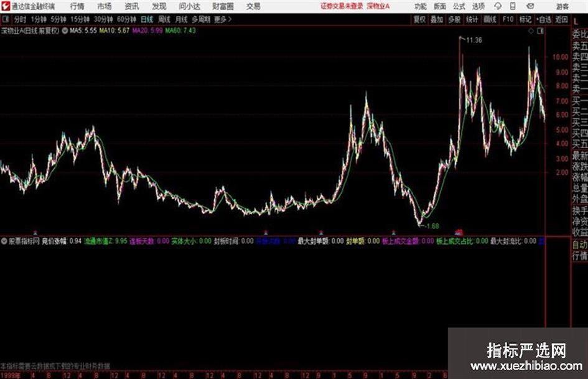The image size is (588, 379).
Task: Click the +自选 add to watchlist button
Action: click(x=544, y=19)
